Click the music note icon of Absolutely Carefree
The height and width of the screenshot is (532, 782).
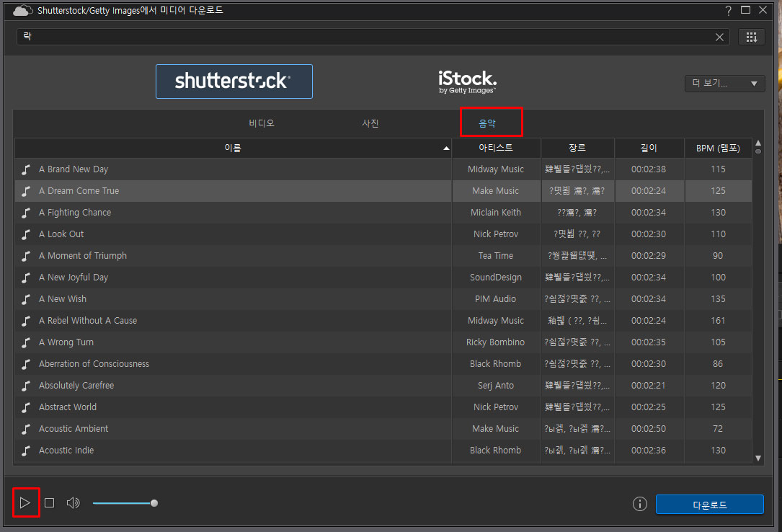point(26,386)
